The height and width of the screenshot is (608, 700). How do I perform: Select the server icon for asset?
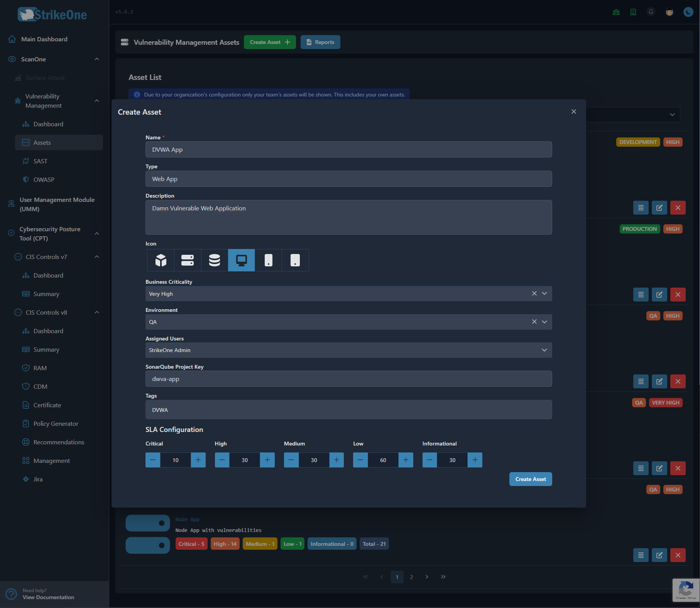[188, 260]
